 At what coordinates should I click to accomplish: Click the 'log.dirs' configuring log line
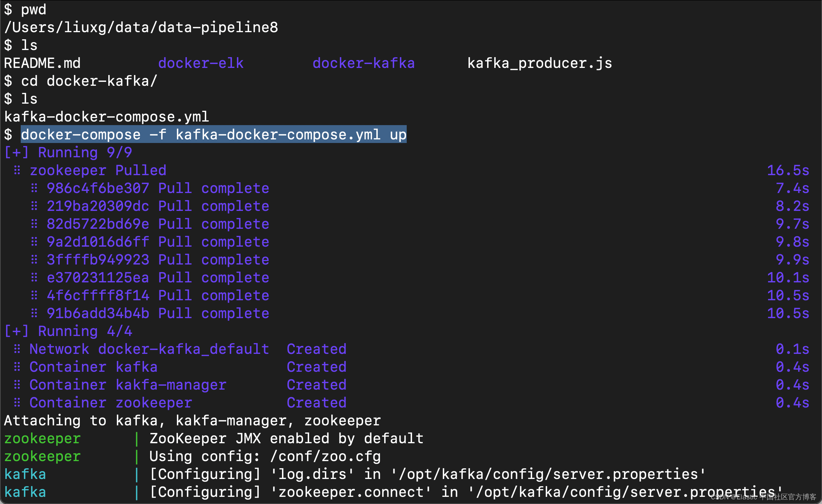click(x=428, y=474)
